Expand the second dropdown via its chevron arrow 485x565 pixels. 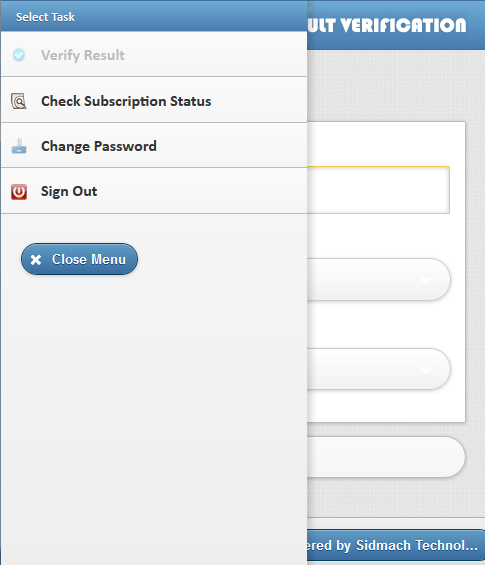[426, 370]
